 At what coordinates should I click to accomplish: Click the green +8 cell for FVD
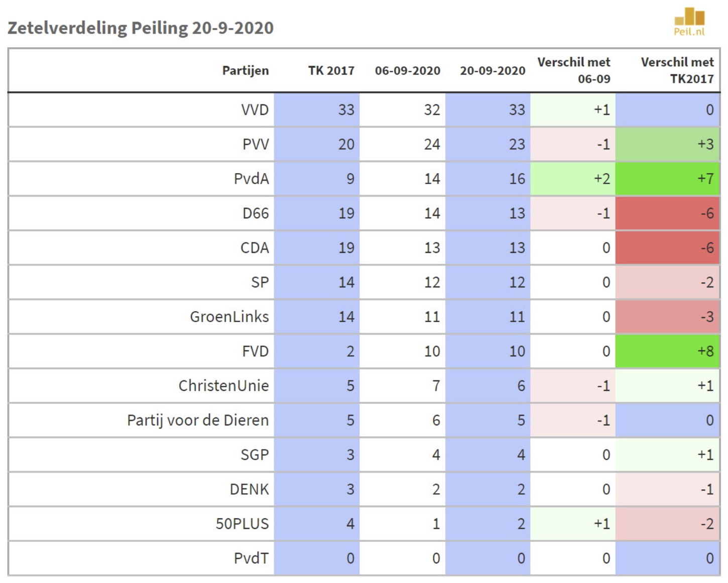point(667,351)
